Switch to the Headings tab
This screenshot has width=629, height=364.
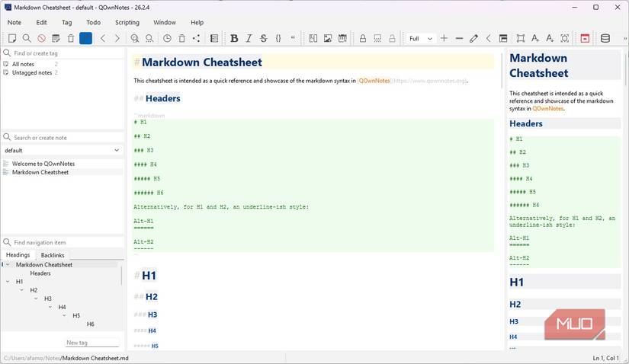tap(18, 255)
